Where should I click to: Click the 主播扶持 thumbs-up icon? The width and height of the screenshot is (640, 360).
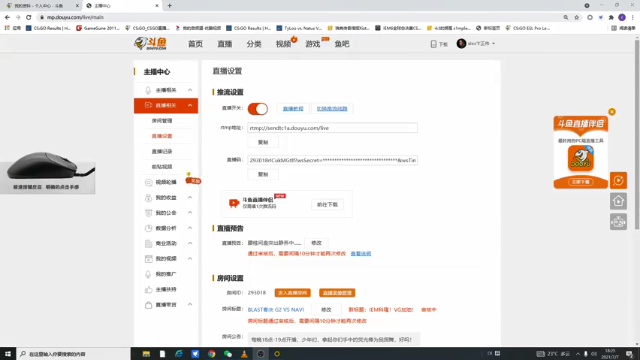click(x=148, y=289)
